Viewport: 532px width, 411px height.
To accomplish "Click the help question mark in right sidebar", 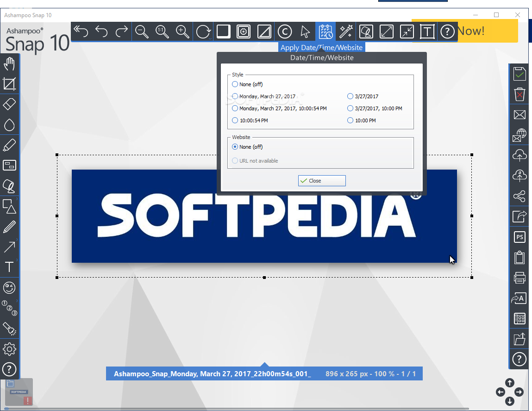I will 519,359.
